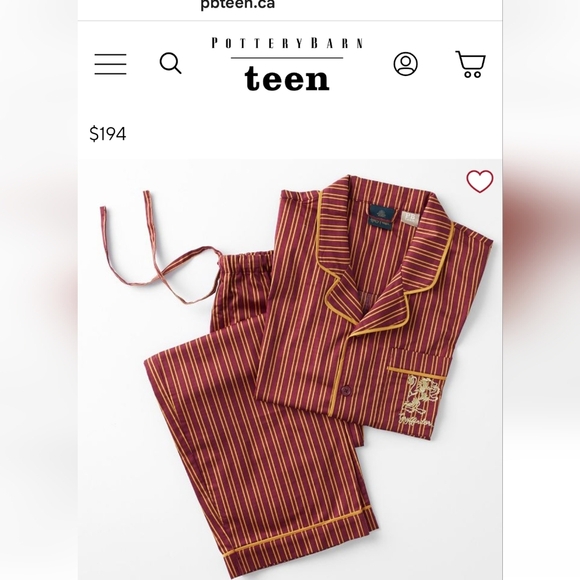Click the Pottery Barn text above the logo line
This screenshot has height=580, width=580.
point(287,43)
